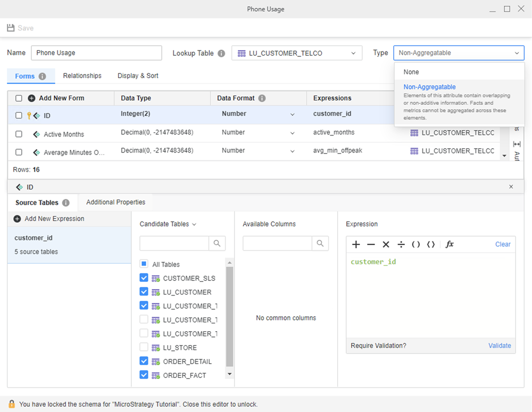Viewport: 532px width, 412px height.
Task: Click the Available Columns search icon
Action: (320, 243)
